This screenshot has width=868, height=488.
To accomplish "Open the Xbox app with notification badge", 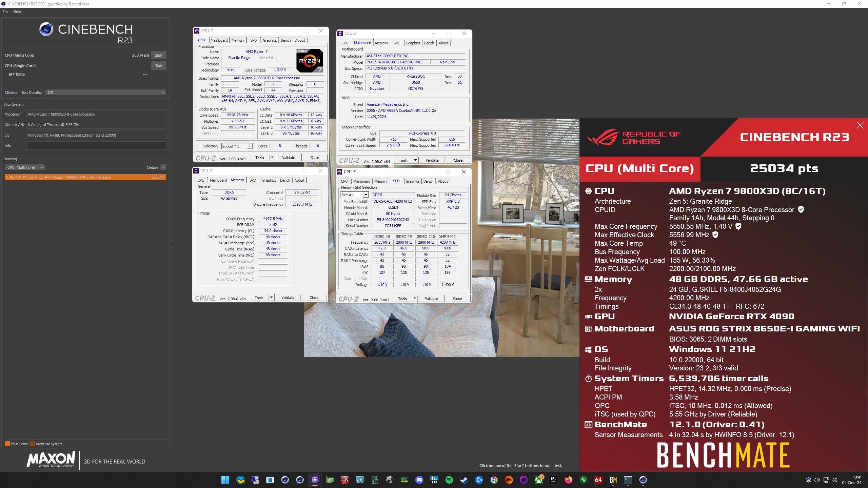I will click(x=538, y=480).
